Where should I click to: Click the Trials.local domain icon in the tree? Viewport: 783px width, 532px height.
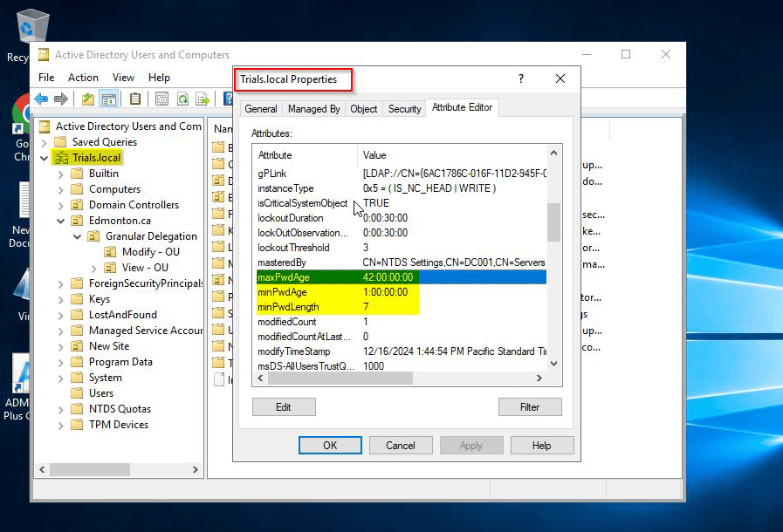click(61, 158)
